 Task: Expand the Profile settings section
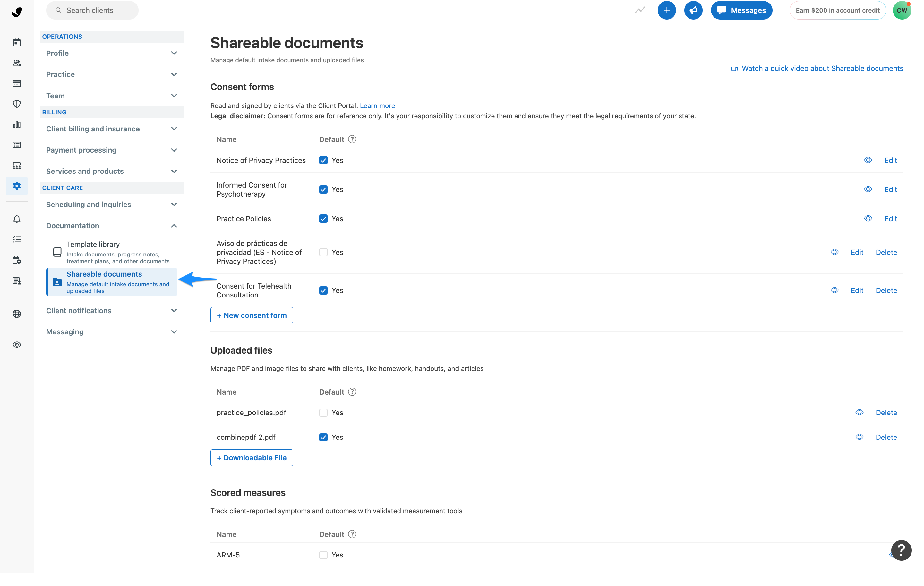point(111,53)
